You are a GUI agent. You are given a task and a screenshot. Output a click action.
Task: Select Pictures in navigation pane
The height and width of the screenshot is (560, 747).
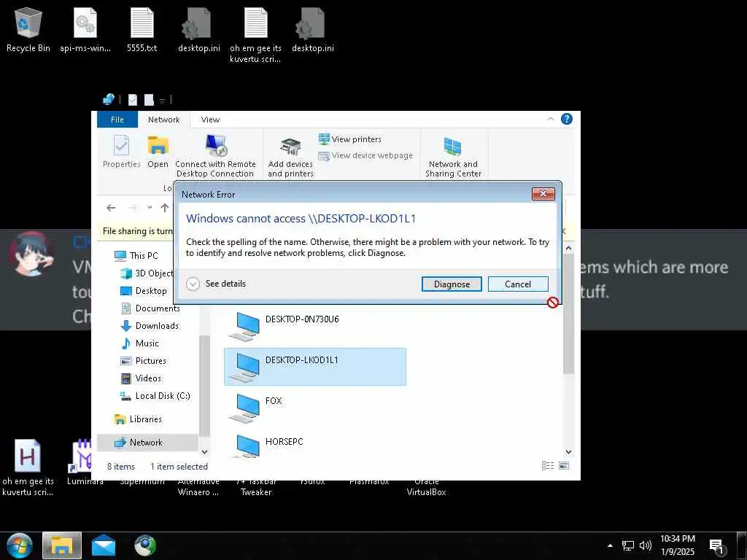tap(144, 361)
